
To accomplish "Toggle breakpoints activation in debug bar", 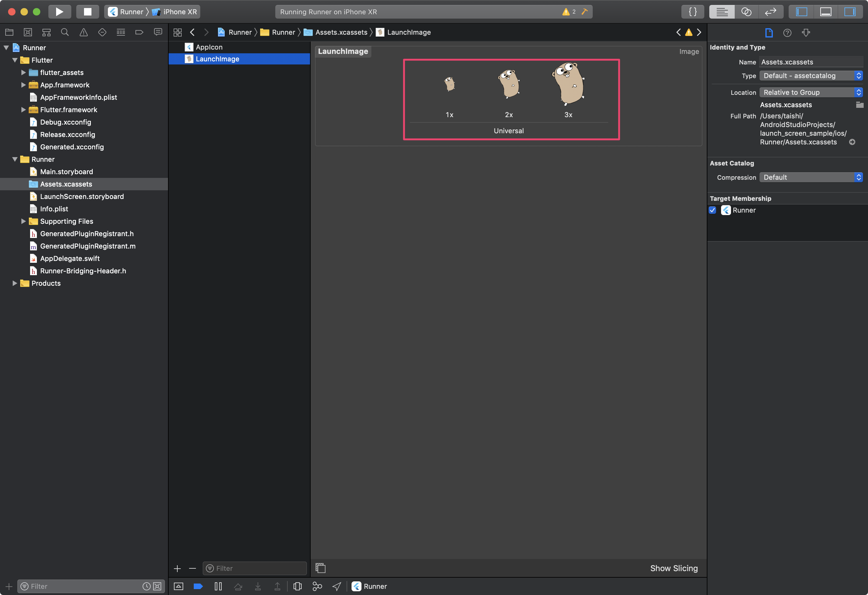I will pyautogui.click(x=198, y=586).
